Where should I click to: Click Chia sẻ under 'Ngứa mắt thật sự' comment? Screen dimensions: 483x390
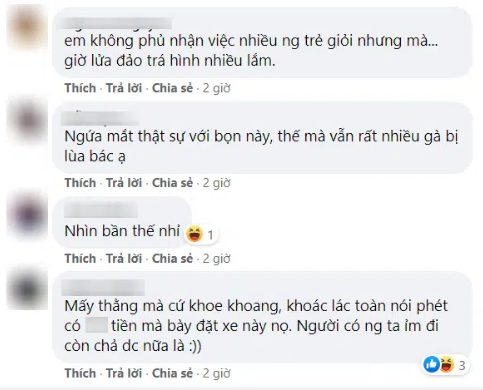(x=172, y=183)
